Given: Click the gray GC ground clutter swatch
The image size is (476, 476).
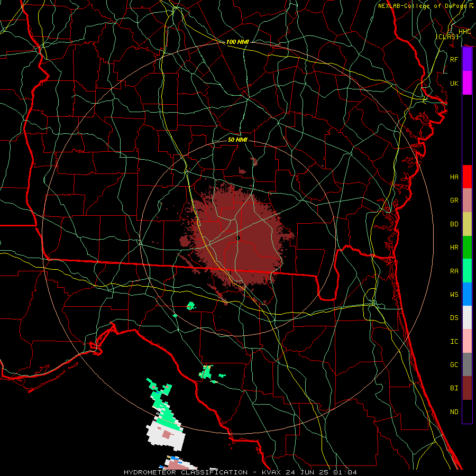Looking at the screenshot, I should tap(467, 364).
